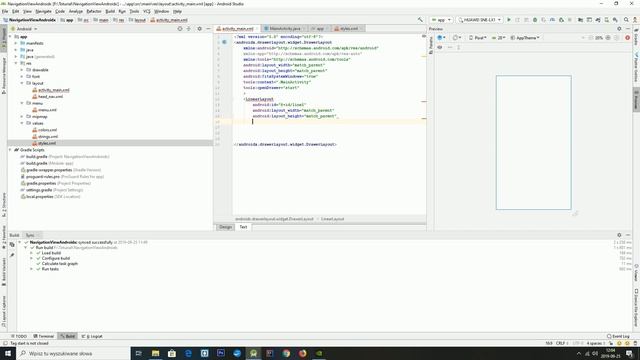
Task: Open the Event Log button
Action: coord(618,336)
